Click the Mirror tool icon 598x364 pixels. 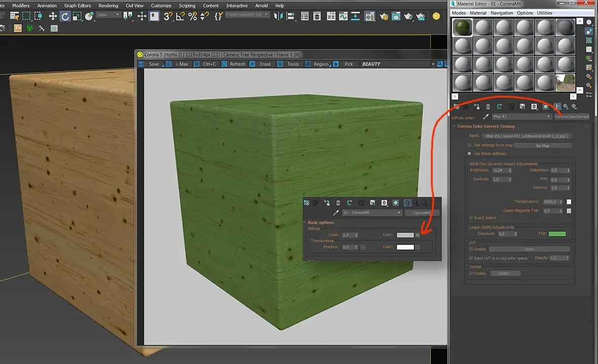278,16
